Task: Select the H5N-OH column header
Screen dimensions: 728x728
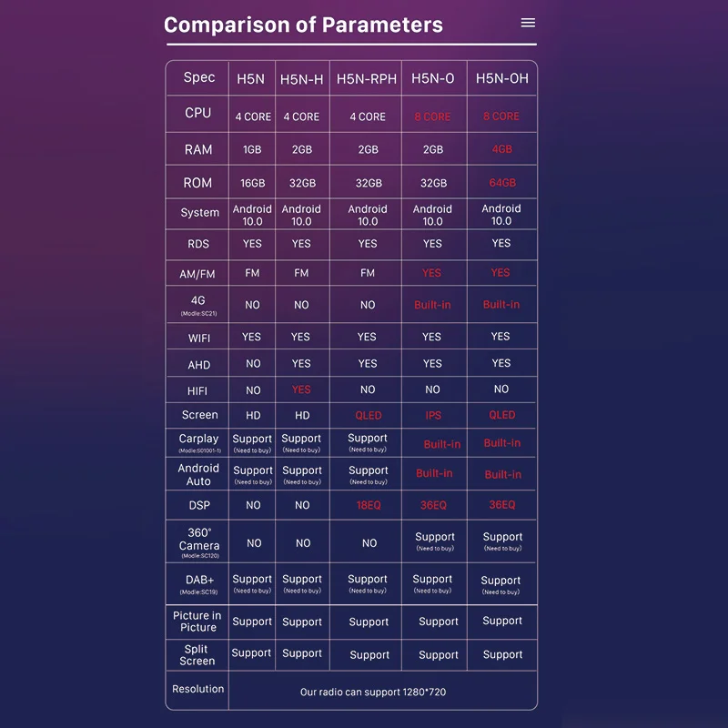Action: [501, 79]
